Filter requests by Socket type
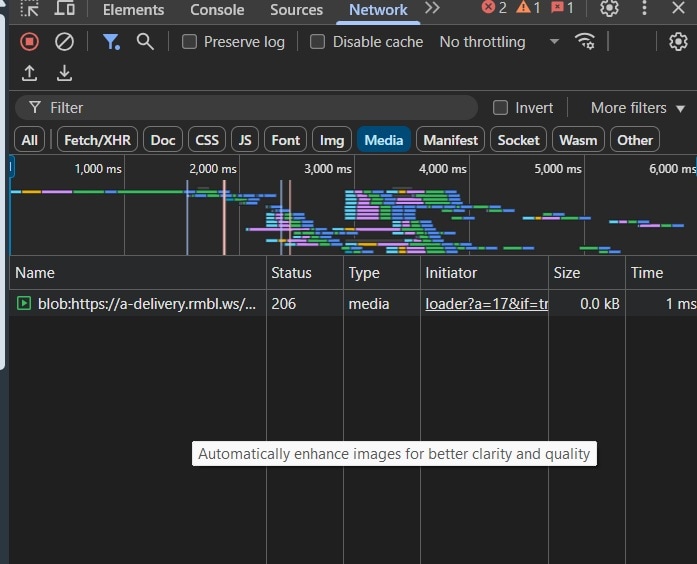Image resolution: width=697 pixels, height=564 pixels. point(518,140)
